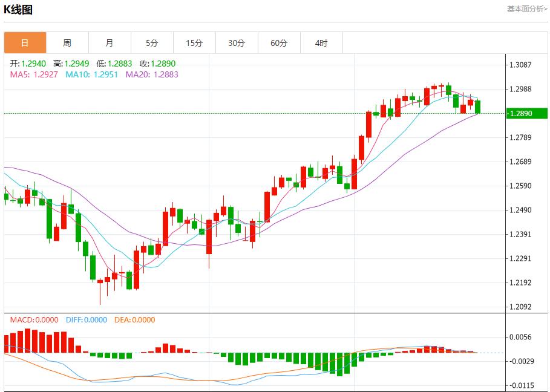Click the orange DEA indicator label
This screenshot has width=550, height=392.
[134, 320]
